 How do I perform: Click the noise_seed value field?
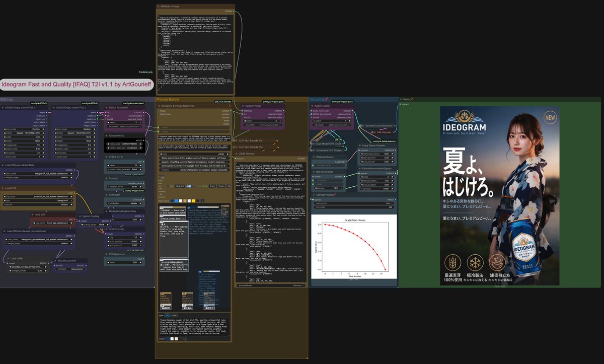coord(124,144)
